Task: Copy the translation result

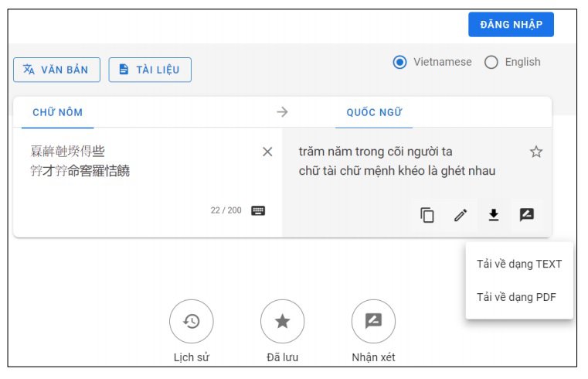Action: click(427, 215)
